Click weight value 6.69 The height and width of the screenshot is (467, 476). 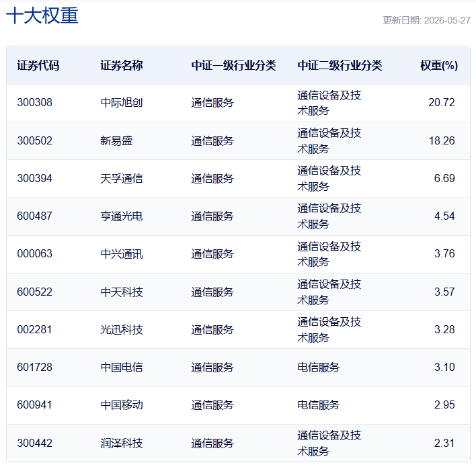tap(444, 179)
